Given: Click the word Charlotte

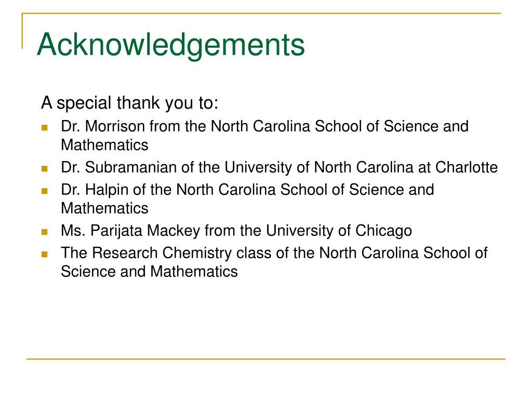Looking at the screenshot, I should (467, 167).
